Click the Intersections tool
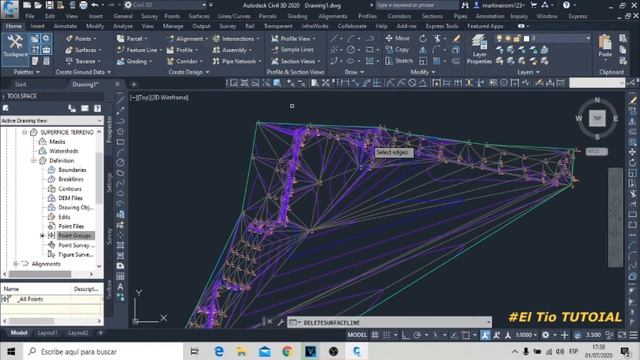640x360 pixels. [236, 38]
